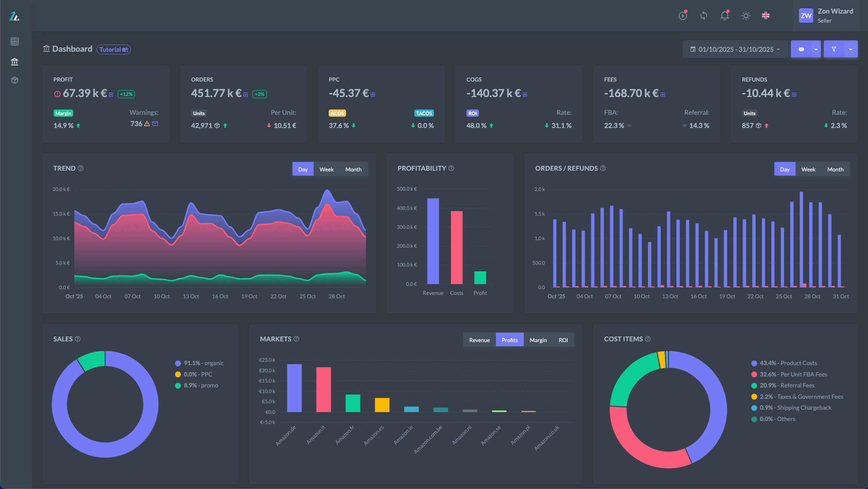
Task: Click the Amazon.de bar in Markets
Action: (294, 388)
